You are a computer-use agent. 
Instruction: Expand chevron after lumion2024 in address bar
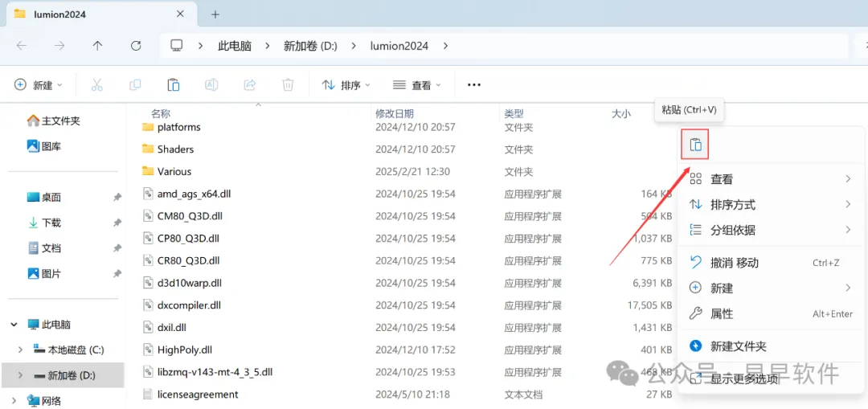click(x=446, y=46)
